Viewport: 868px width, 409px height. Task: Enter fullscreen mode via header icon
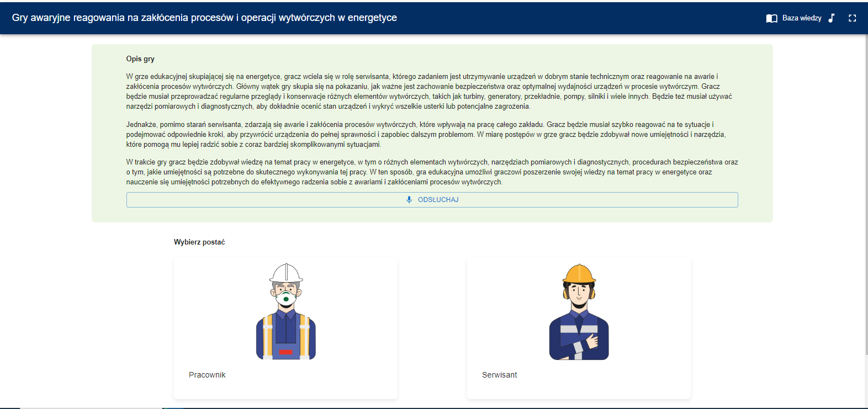852,18
